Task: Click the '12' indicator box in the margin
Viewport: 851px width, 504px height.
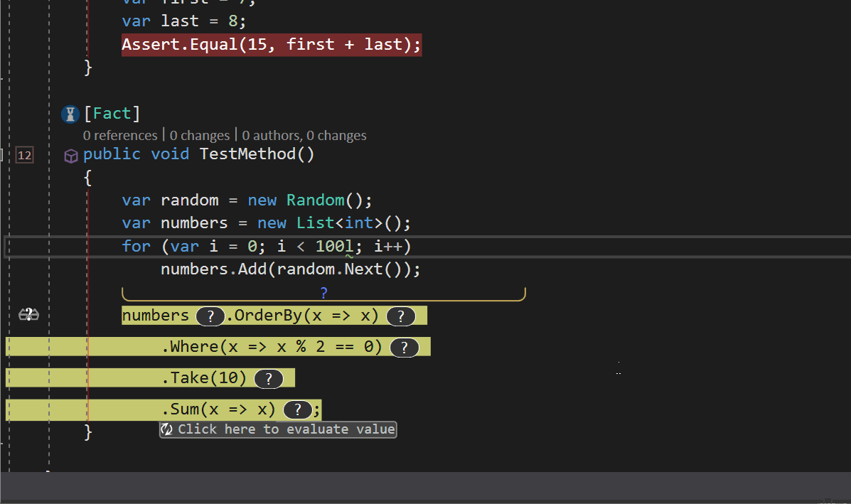Action: pos(24,155)
